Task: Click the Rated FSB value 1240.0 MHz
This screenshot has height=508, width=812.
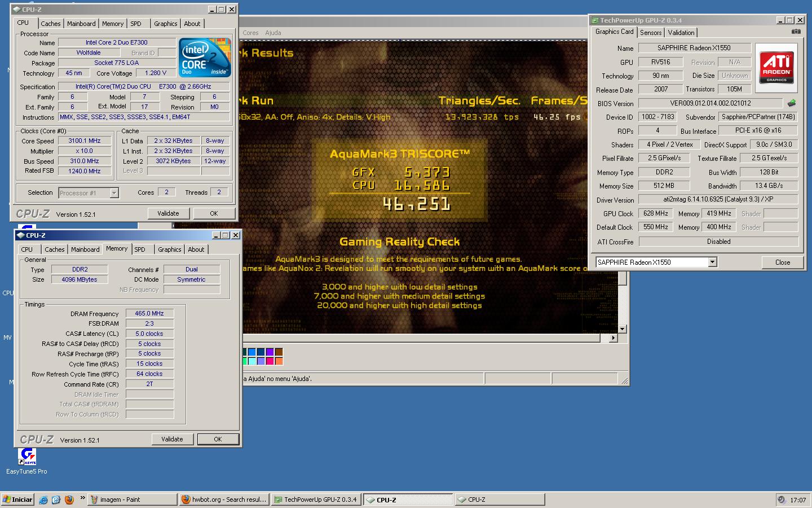Action: [x=85, y=171]
